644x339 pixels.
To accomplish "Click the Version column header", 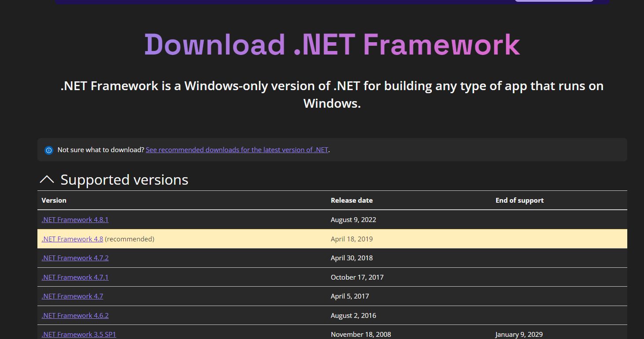I will 54,200.
